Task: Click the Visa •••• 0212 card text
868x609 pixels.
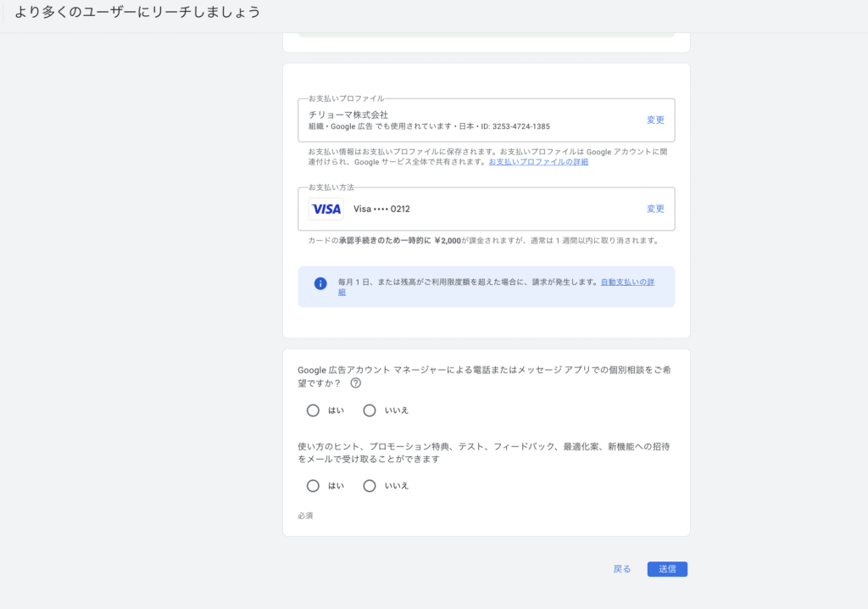Action: click(381, 209)
